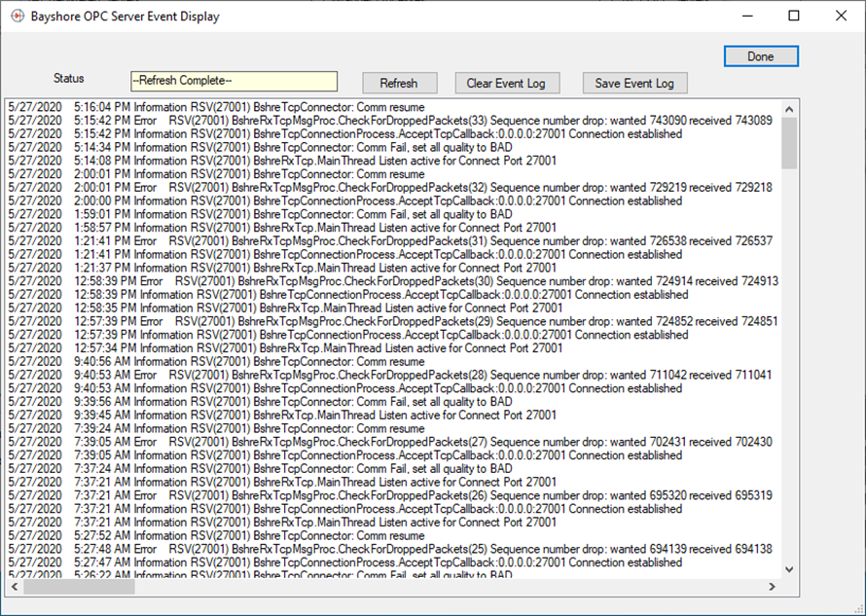
Task: Click the Bayshore OPC Server title bar icon
Action: [x=18, y=16]
